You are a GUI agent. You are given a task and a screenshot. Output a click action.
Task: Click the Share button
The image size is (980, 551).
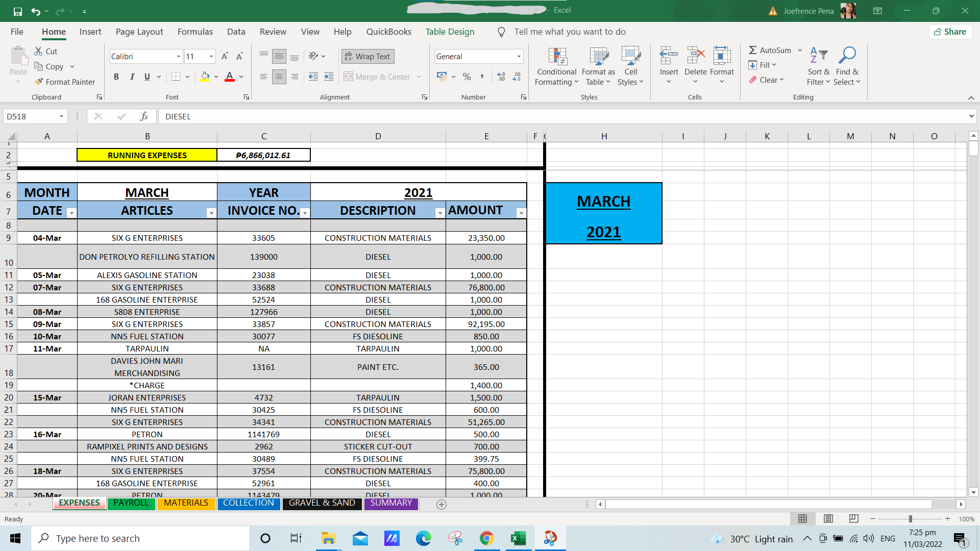coord(950,32)
